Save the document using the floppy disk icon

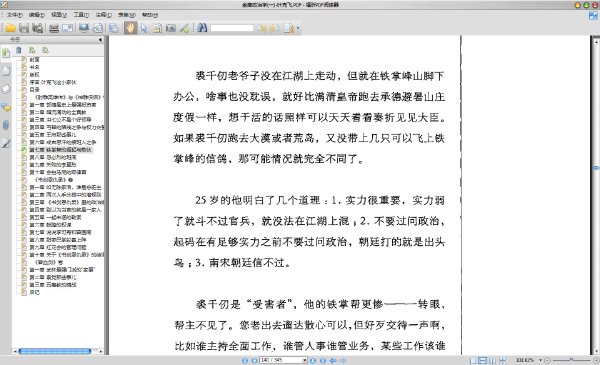point(24,28)
